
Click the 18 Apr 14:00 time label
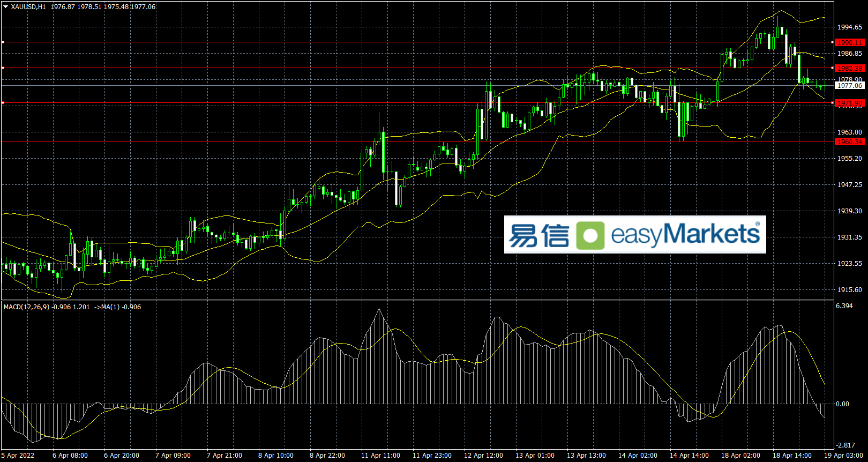(x=792, y=456)
